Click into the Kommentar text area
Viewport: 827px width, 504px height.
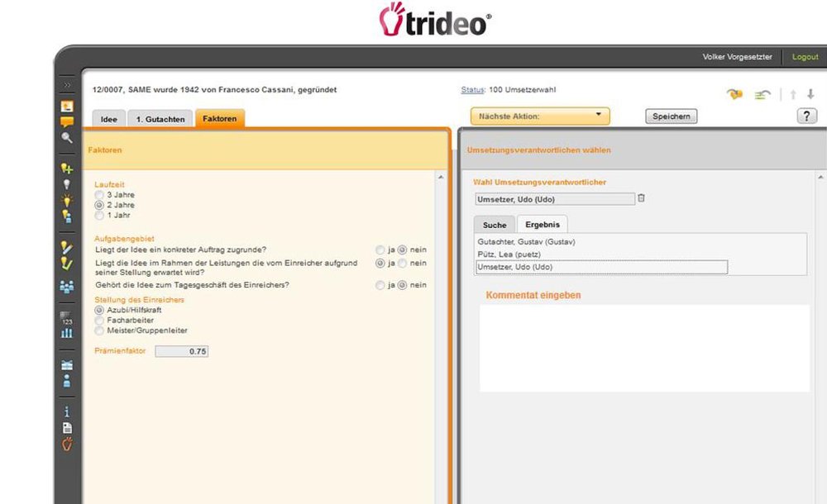pos(644,348)
